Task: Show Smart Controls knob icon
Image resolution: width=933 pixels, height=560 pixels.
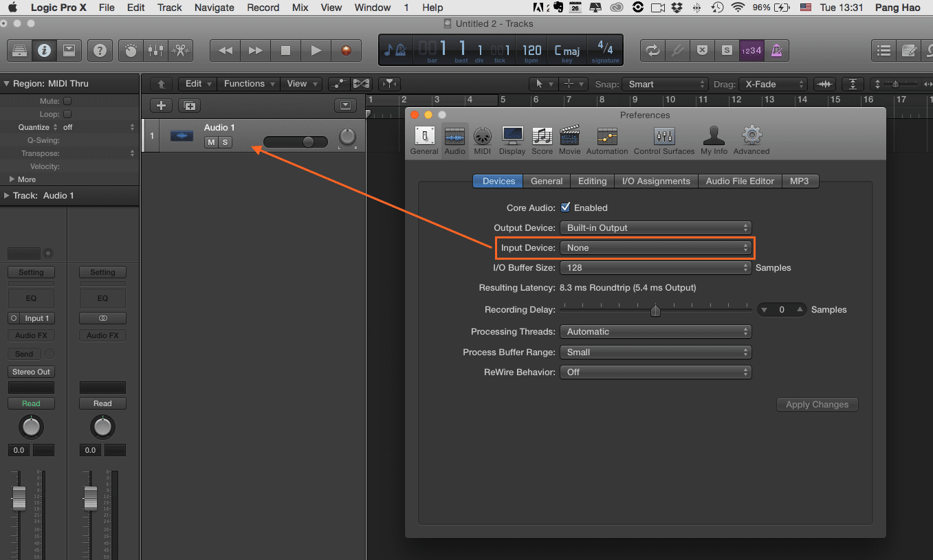Action: tap(131, 50)
